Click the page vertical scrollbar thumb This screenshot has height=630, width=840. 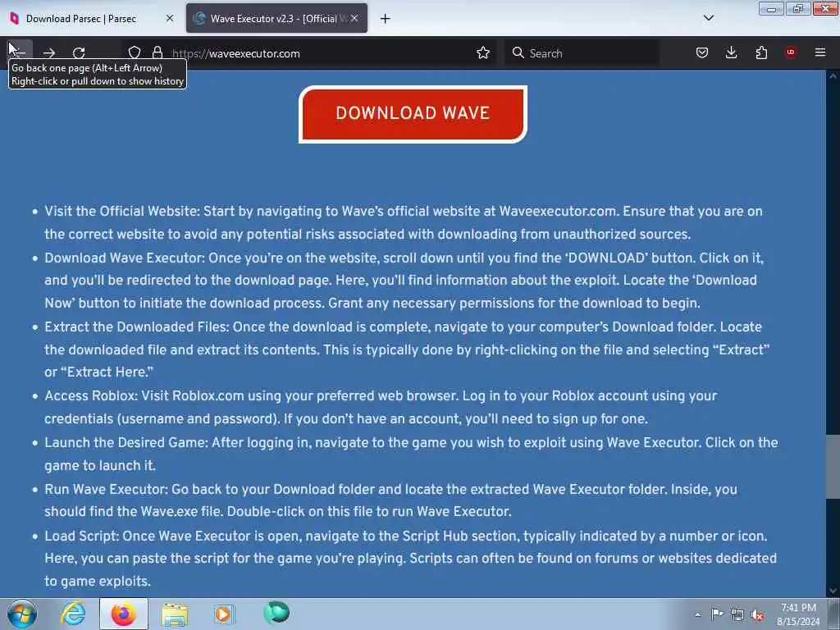[833, 467]
